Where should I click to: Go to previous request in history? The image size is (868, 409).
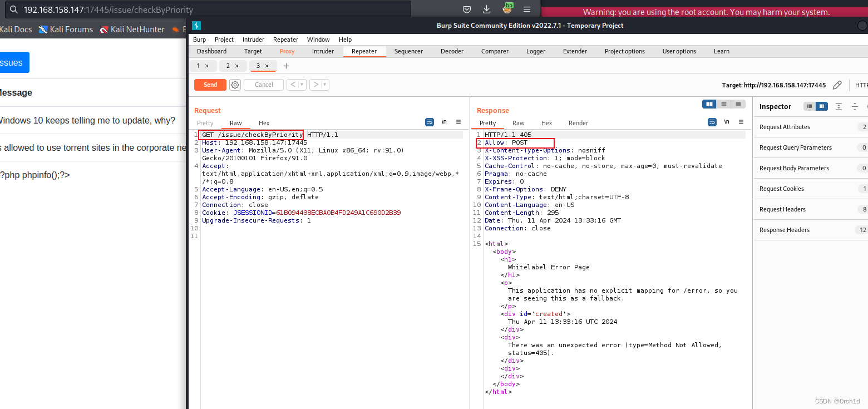(292, 85)
